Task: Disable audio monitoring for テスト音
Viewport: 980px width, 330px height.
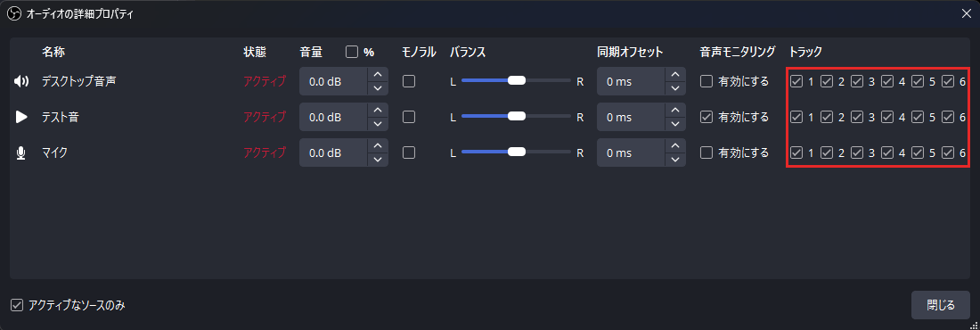Action: 706,117
